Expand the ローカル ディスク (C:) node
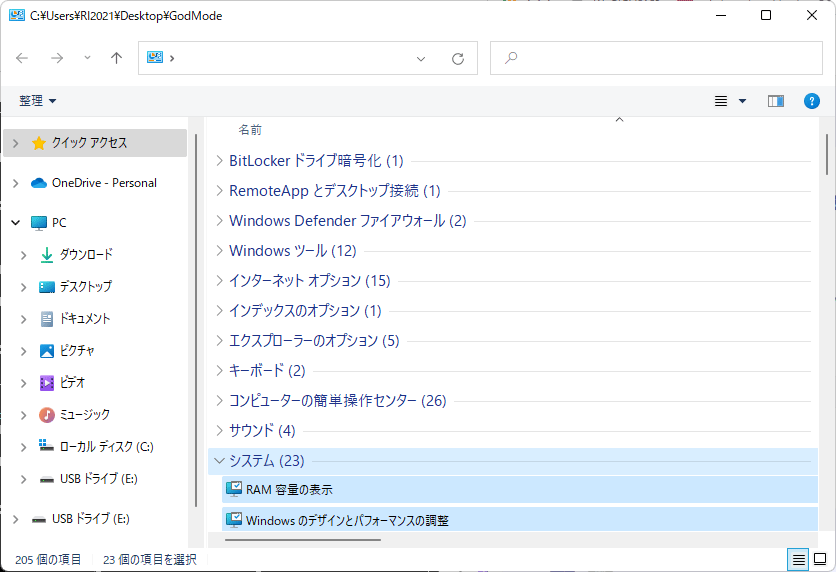836x572 pixels. [23, 447]
